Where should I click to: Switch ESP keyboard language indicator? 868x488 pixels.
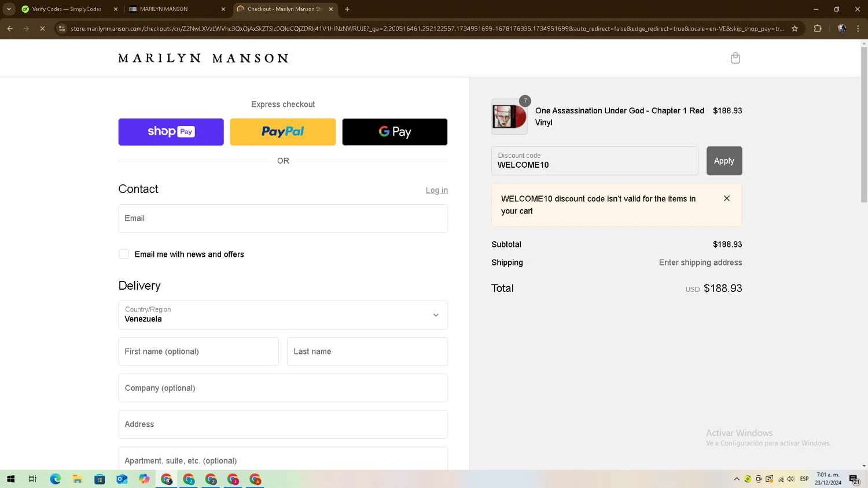click(804, 479)
